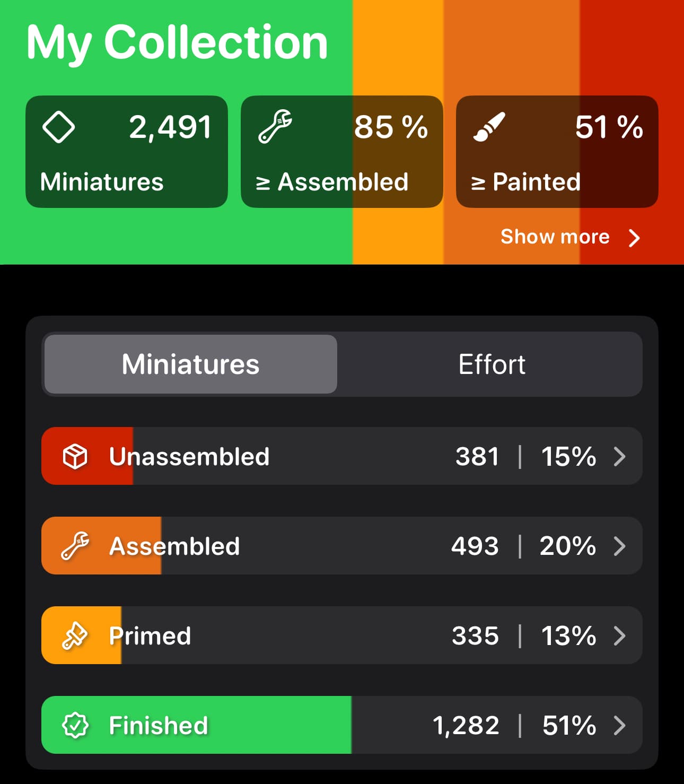Expand the Assembled row chevron
Screen dimensions: 684x784
[619, 546]
